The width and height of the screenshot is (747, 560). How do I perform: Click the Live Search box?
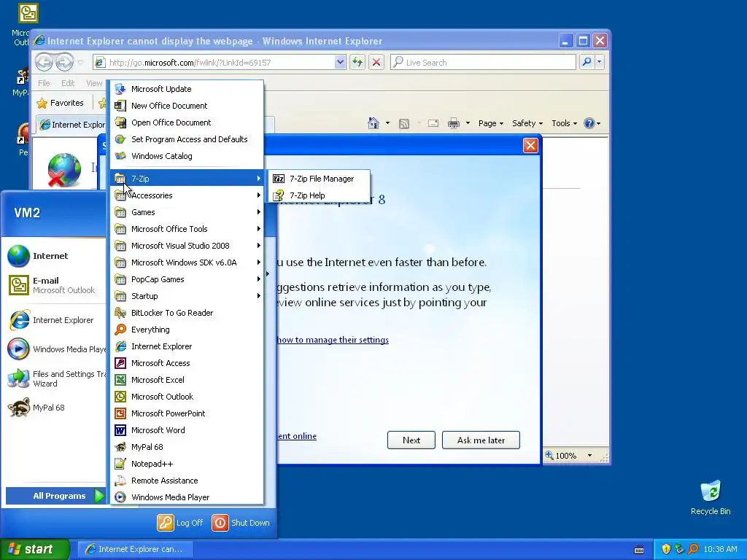pyautogui.click(x=483, y=63)
